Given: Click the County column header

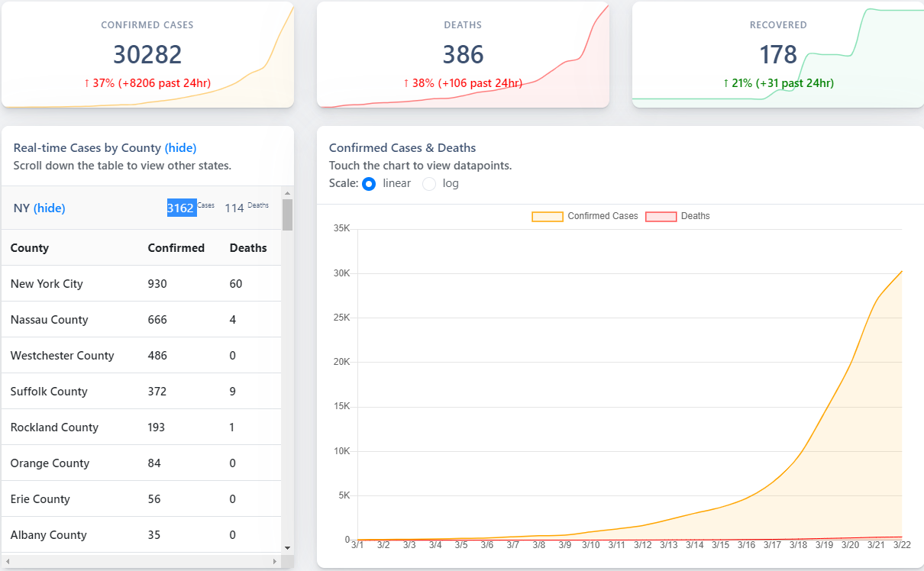Looking at the screenshot, I should pos(30,248).
